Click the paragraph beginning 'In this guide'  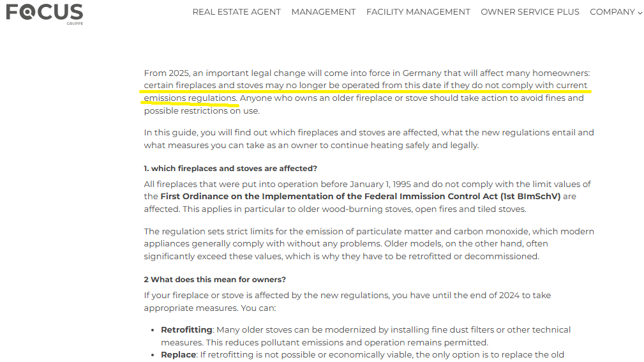coord(369,139)
